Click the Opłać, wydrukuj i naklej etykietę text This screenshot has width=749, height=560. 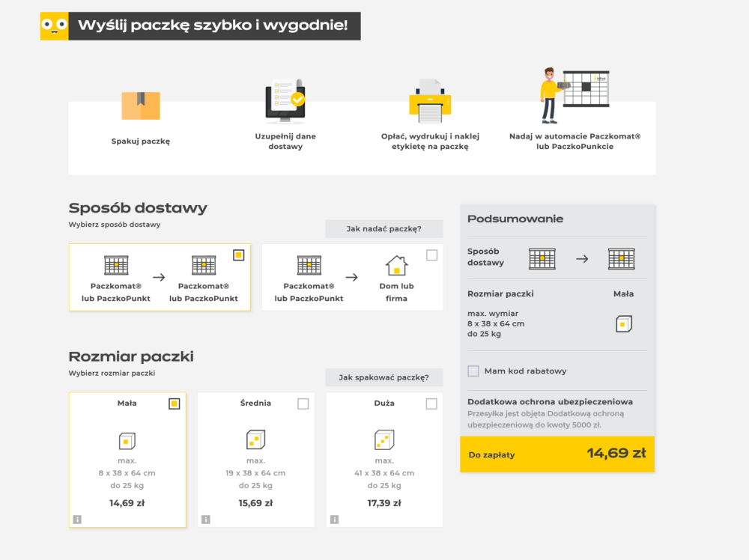point(430,141)
